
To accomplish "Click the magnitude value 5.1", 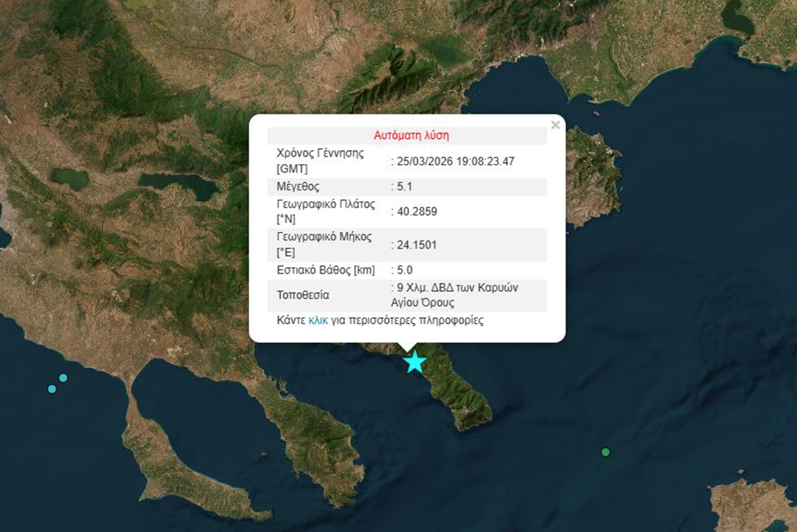I will pyautogui.click(x=404, y=187).
